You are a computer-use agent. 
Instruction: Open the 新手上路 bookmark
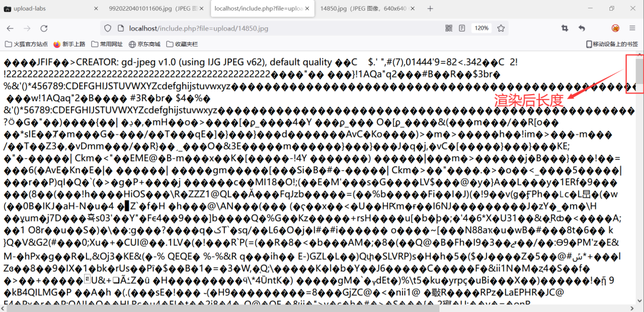click(69, 44)
